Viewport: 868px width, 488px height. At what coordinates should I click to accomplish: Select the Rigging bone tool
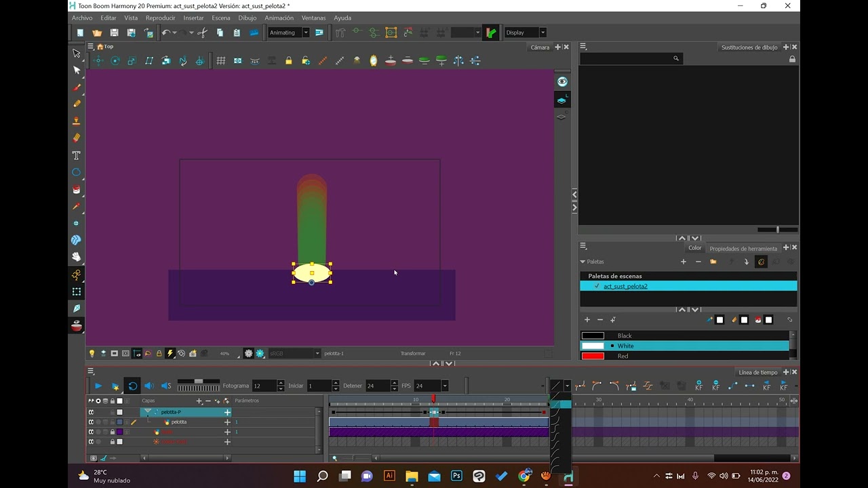[x=77, y=274]
